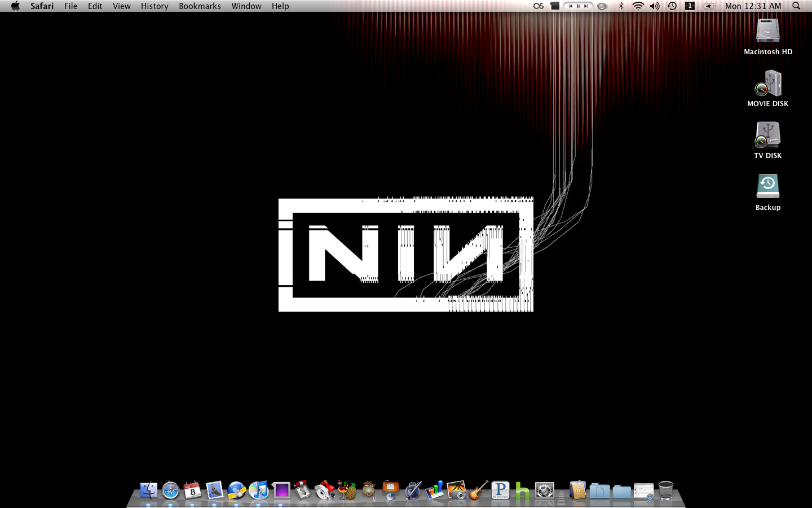Launch Keynote podium icon
812x508 pixels.
coord(391,490)
